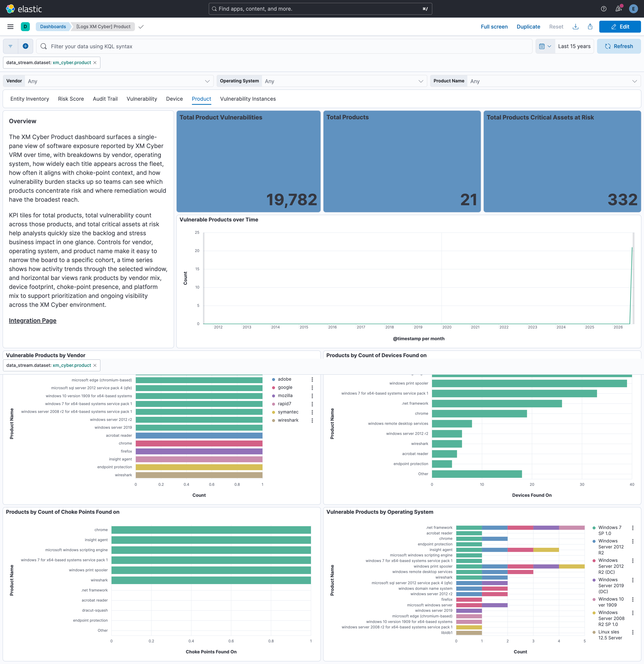Select the Product tab
This screenshot has width=644, height=664.
[201, 99]
